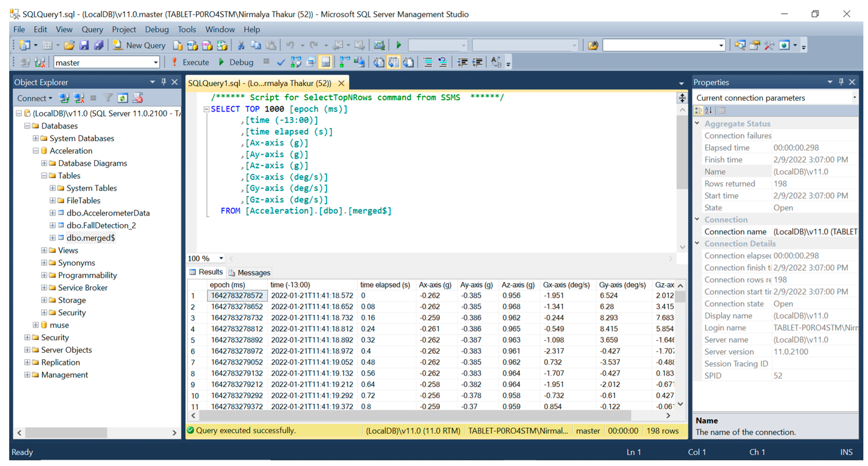This screenshot has width=868, height=466.
Task: Open the Query menu
Action: 92,30
